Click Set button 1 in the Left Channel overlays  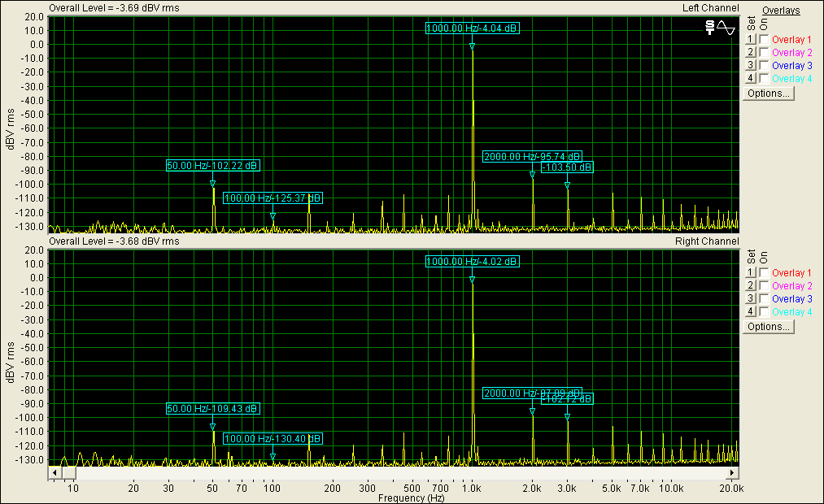click(x=751, y=39)
